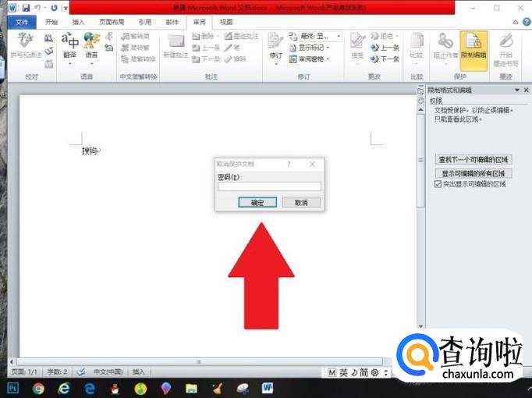The height and width of the screenshot is (398, 532).
Task: Click the Word Count icon in Proofing group
Action: click(49, 63)
